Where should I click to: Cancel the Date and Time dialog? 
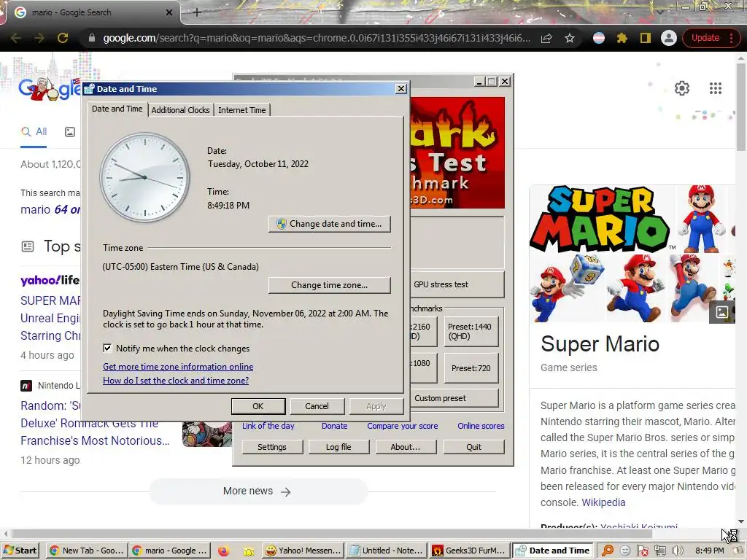click(x=317, y=406)
